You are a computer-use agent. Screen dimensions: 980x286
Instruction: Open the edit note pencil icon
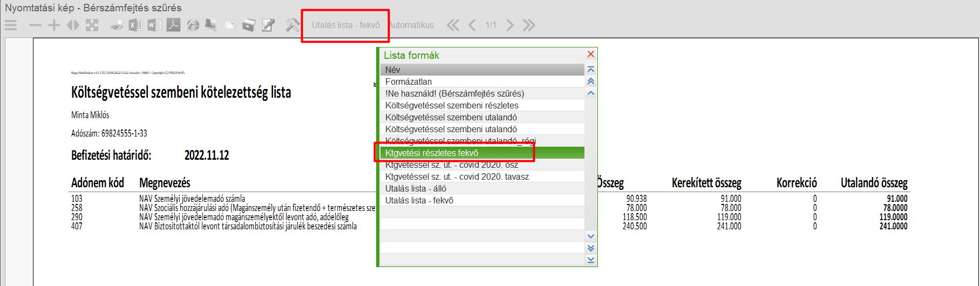[268, 25]
